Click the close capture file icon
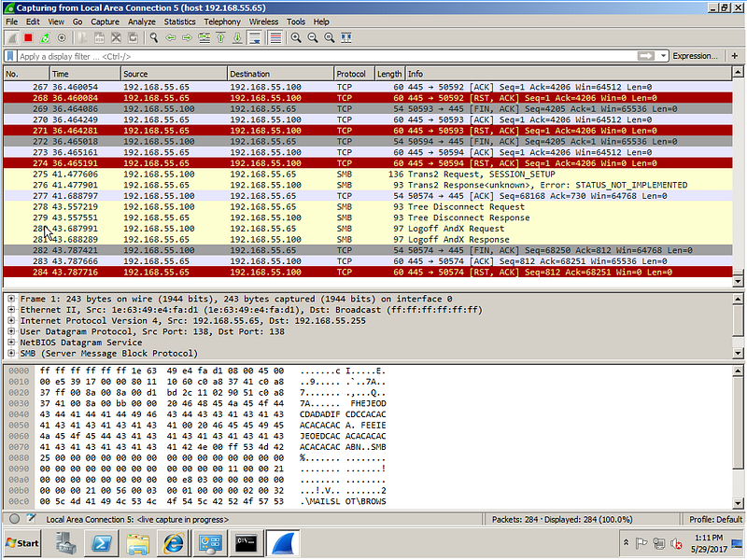 click(x=116, y=38)
